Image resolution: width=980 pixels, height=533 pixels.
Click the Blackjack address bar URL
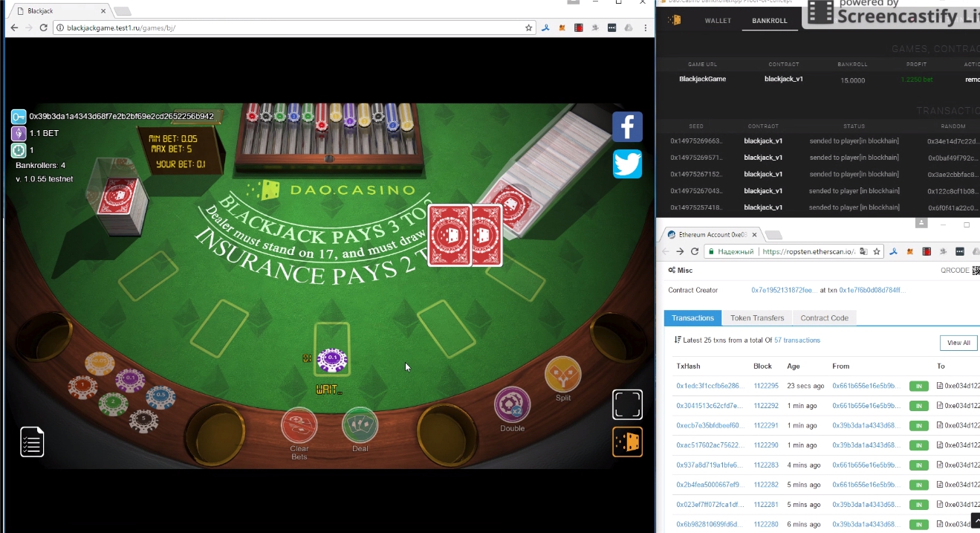point(121,28)
